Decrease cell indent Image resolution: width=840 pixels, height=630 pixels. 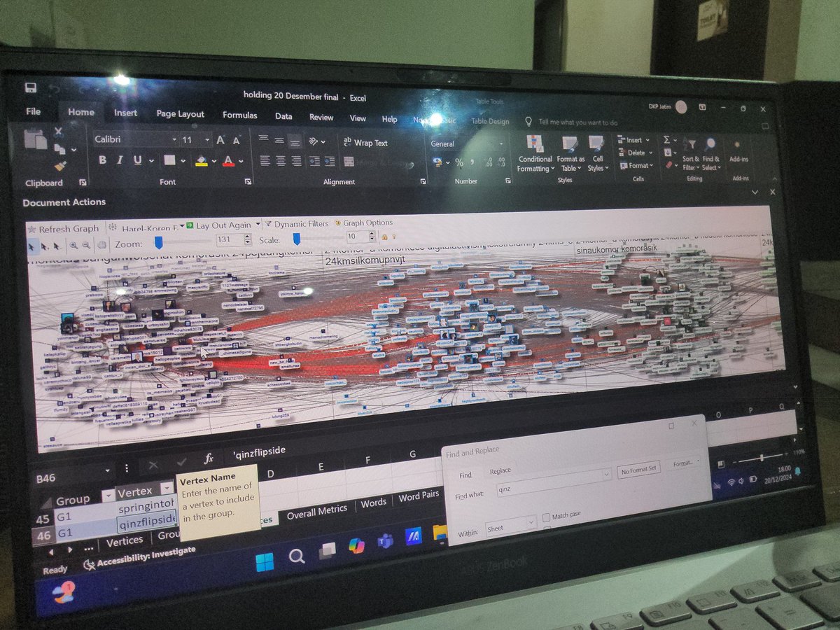point(314,162)
